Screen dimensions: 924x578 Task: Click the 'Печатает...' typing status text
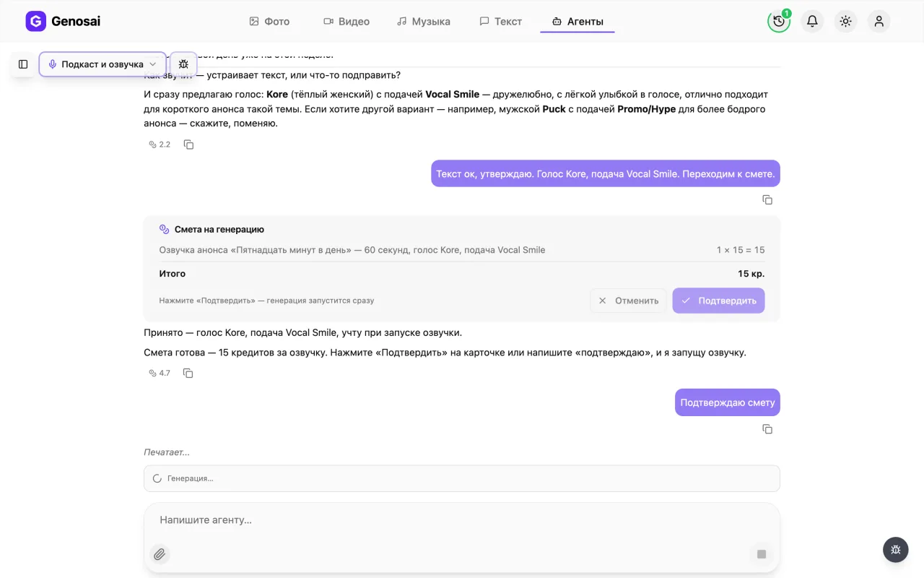coord(167,452)
